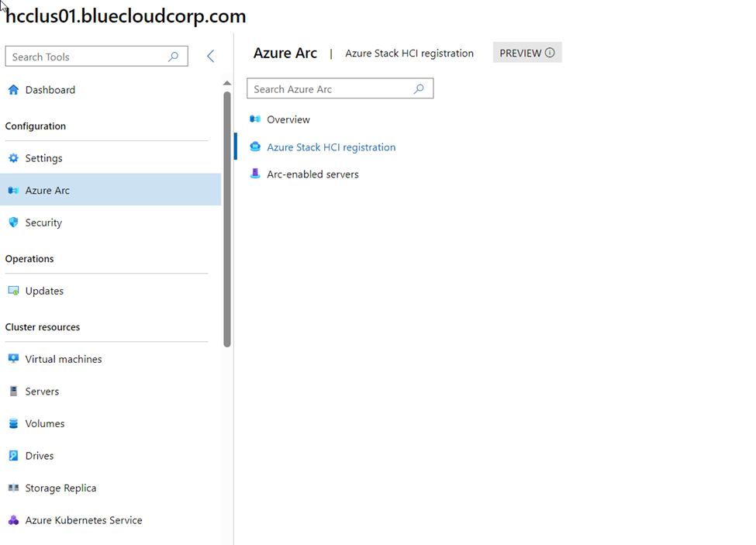Click the hcclus01.bluecloudcorp.com cluster title
The image size is (756, 545).
click(126, 16)
